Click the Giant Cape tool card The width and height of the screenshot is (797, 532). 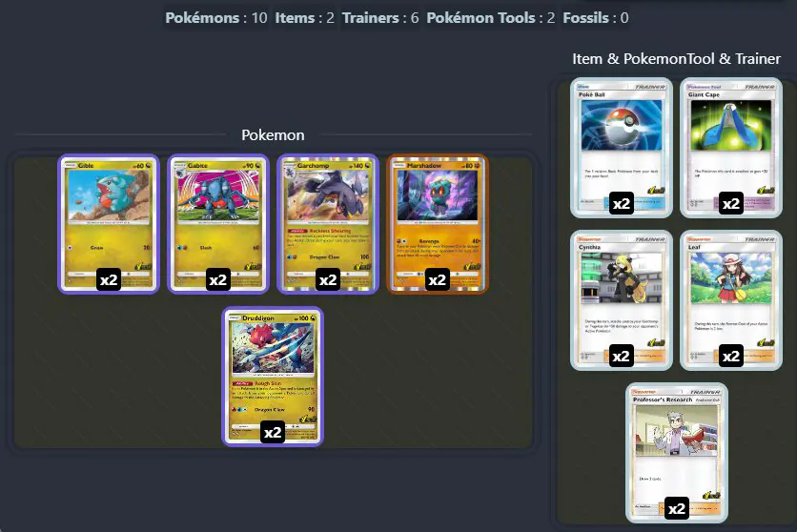point(731,148)
